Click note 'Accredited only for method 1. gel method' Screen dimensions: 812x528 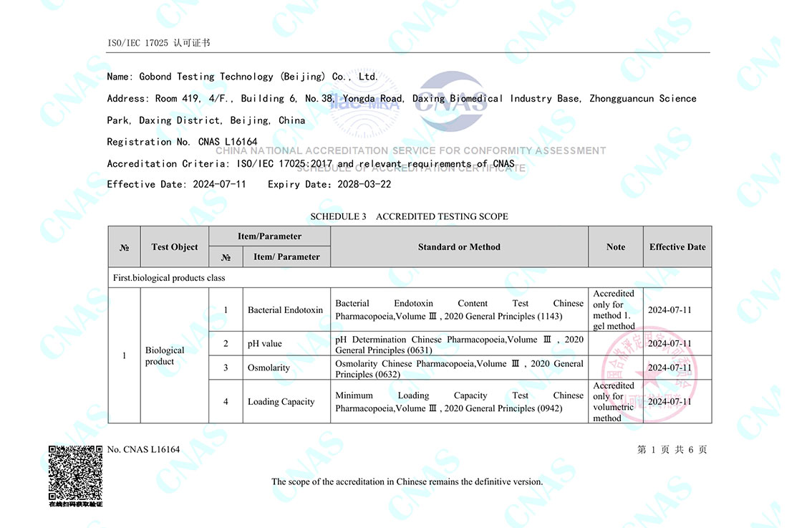(x=614, y=310)
